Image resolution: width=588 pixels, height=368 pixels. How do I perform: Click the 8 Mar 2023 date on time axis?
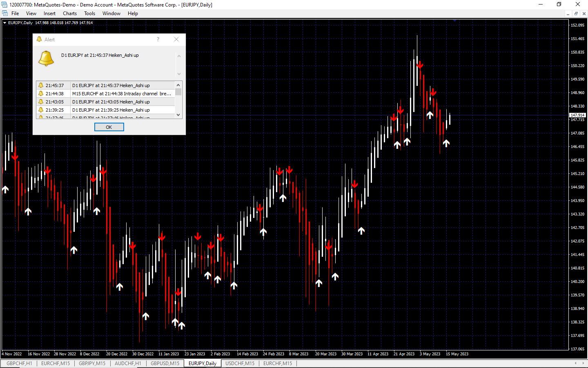298,354
